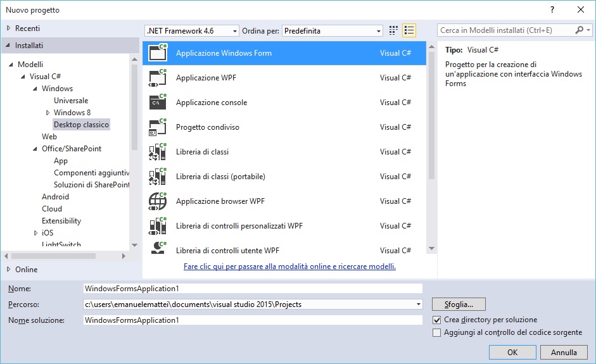Open the .NET Framework 4.6 dropdown
The height and width of the screenshot is (364, 596).
click(x=192, y=31)
